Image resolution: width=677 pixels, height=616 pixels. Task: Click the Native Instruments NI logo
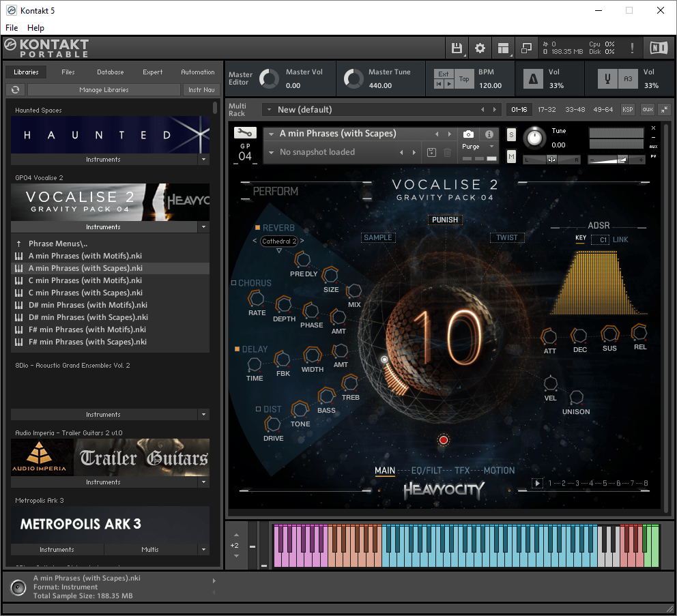click(x=659, y=48)
